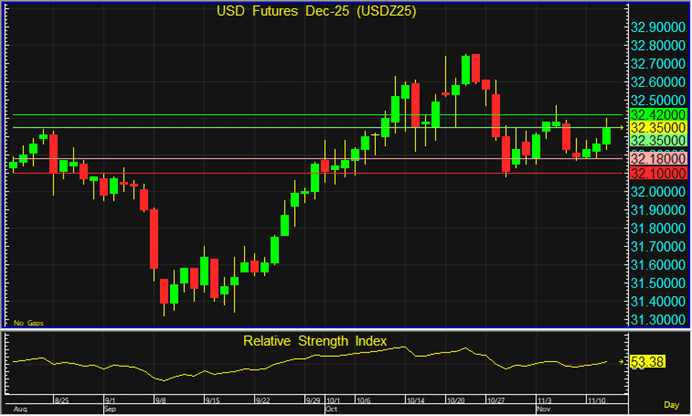
Task: Click the Relative Strength Index panel title
Action: pyautogui.click(x=315, y=341)
